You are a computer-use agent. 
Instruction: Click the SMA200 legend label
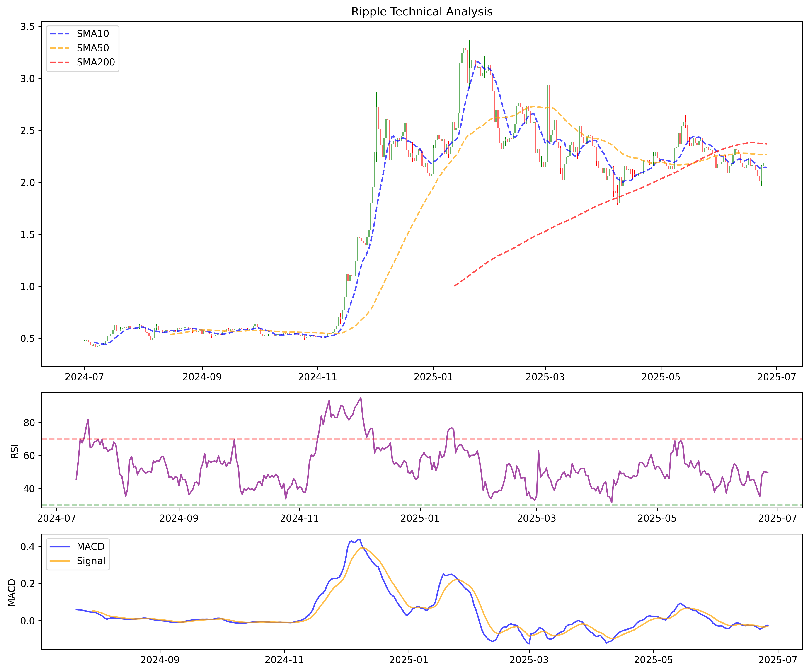click(96, 62)
